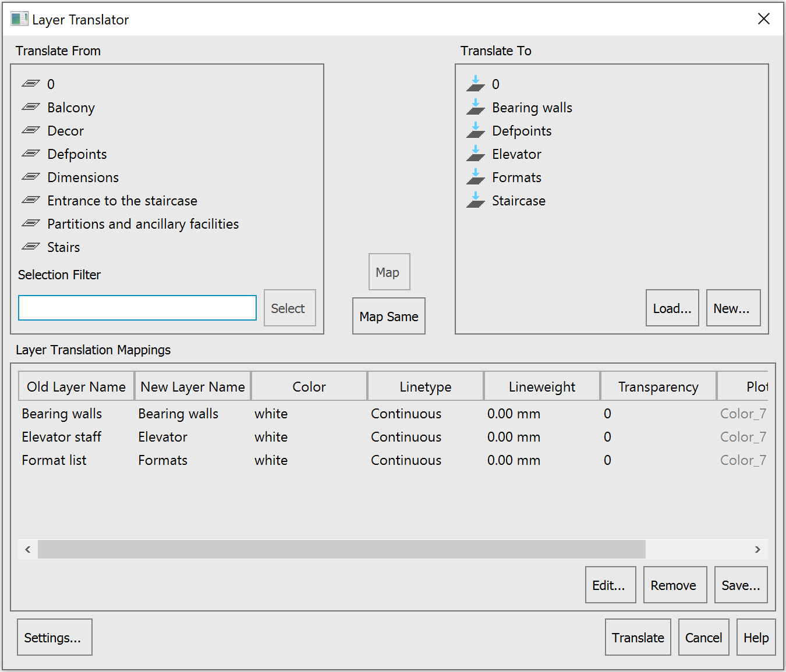Viewport: 786px width, 672px height.
Task: Click the Staircase target layer icon
Action: pos(476,200)
